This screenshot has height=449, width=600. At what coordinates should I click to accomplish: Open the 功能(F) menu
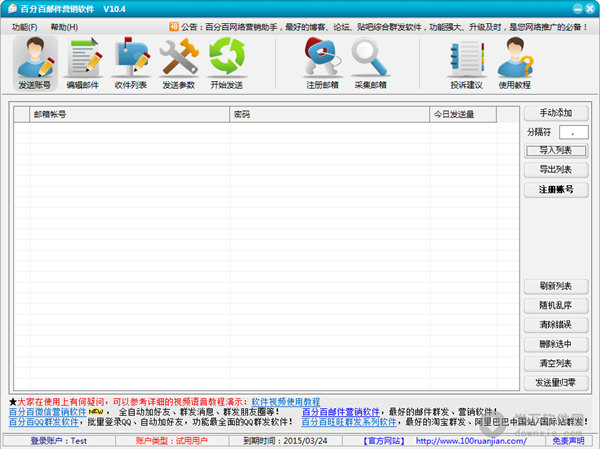[24, 27]
